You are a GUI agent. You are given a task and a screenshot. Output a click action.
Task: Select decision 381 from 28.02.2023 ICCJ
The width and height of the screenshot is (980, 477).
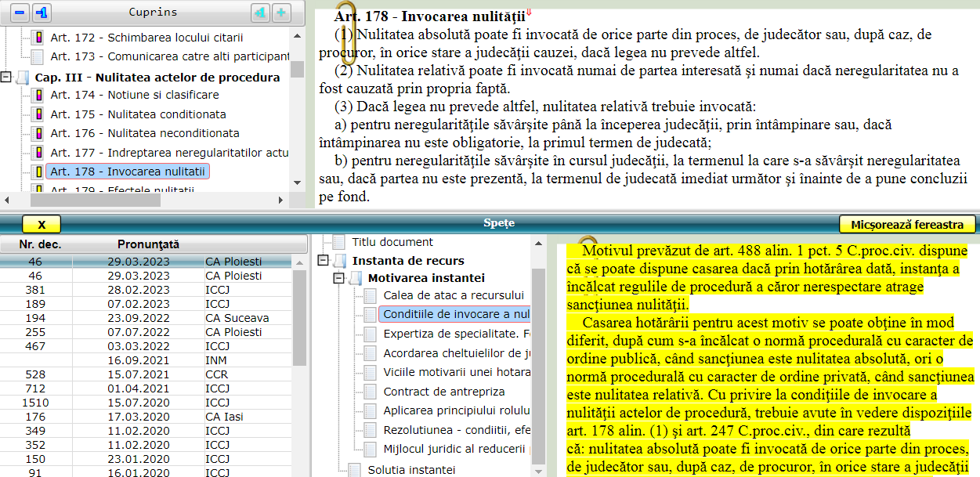tap(146, 290)
